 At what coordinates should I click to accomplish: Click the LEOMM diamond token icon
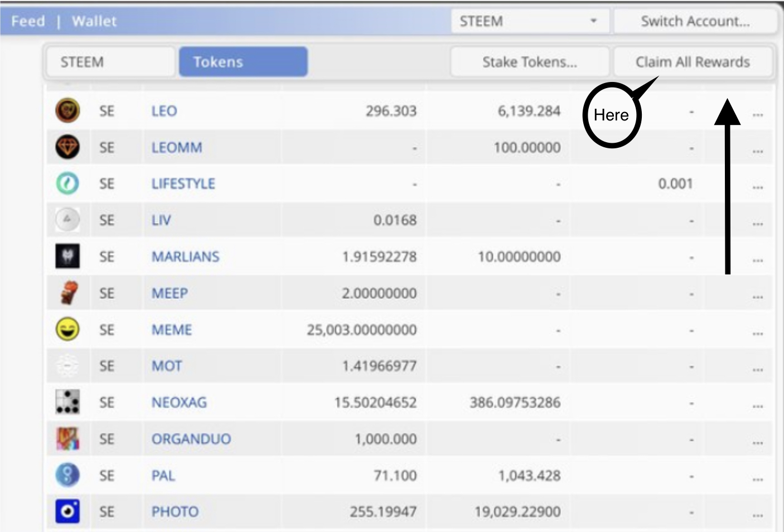pyautogui.click(x=67, y=147)
